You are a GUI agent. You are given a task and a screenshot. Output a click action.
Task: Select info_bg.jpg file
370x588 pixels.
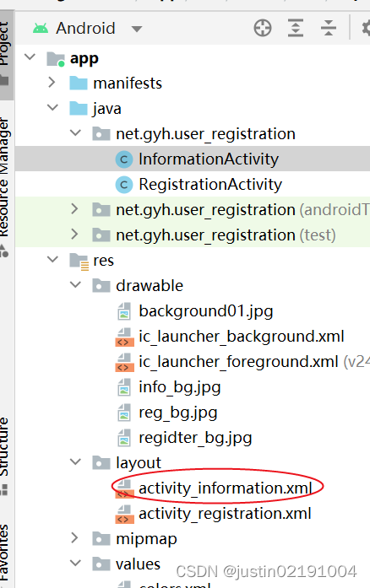180,387
